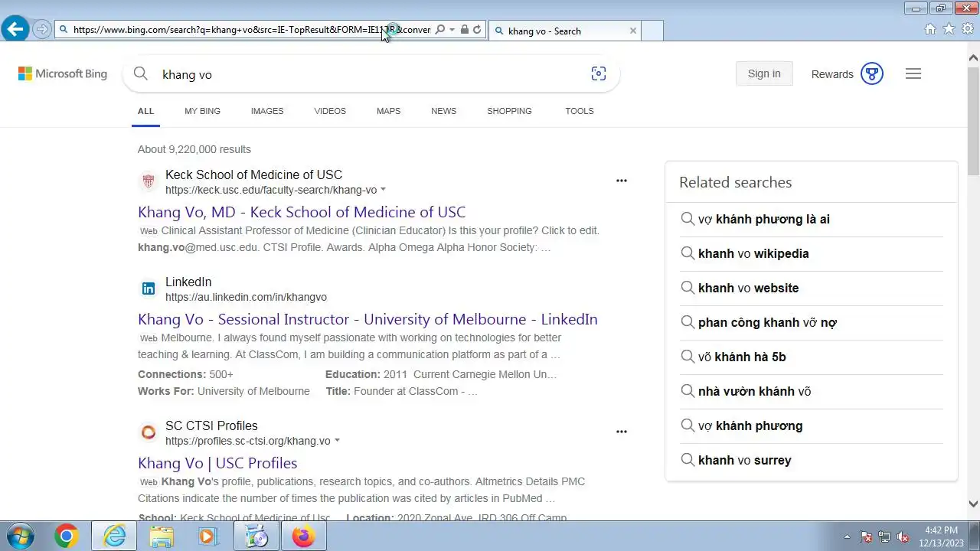Switch to the SHOPPING tab
Image resolution: width=980 pixels, height=551 pixels.
pyautogui.click(x=509, y=111)
